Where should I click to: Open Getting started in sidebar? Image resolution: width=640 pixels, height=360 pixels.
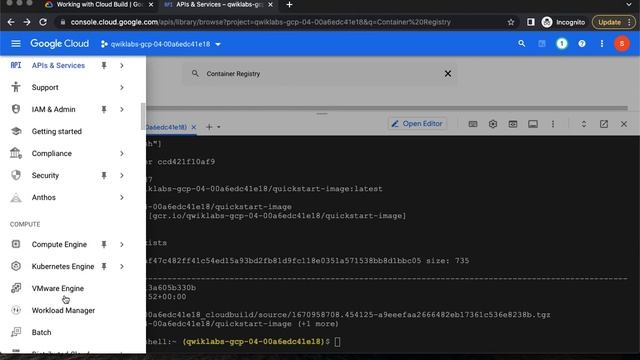pos(57,131)
